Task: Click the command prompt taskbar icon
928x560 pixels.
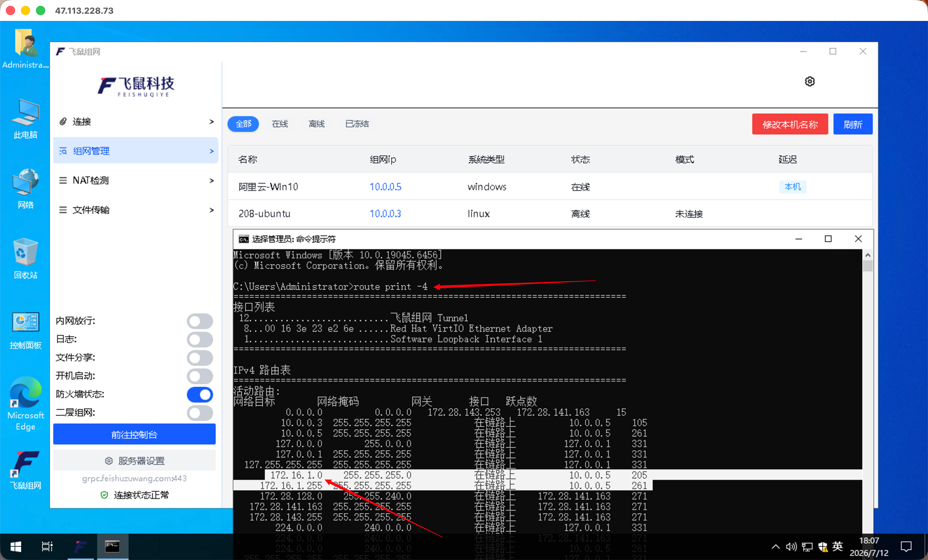Action: pos(112,546)
